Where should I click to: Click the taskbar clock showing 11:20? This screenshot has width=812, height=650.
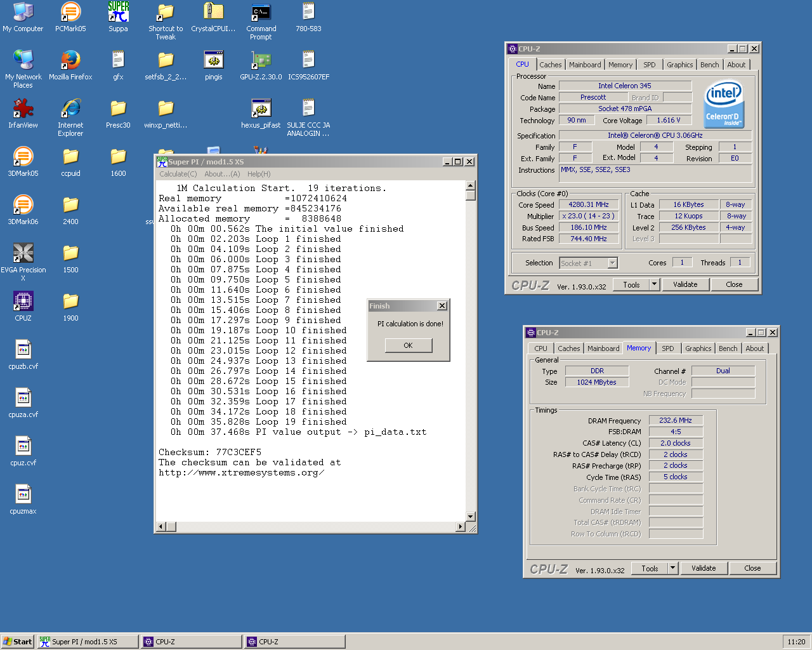796,642
